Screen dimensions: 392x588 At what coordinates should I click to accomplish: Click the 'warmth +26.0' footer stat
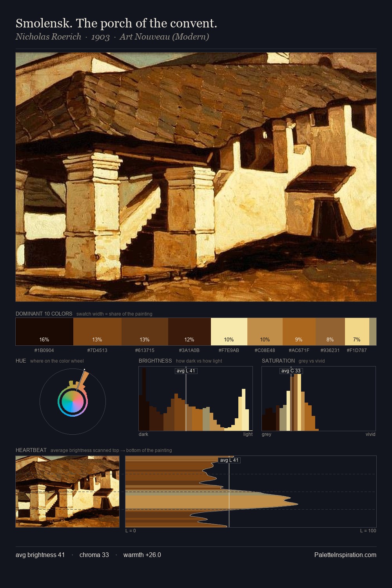[142, 555]
